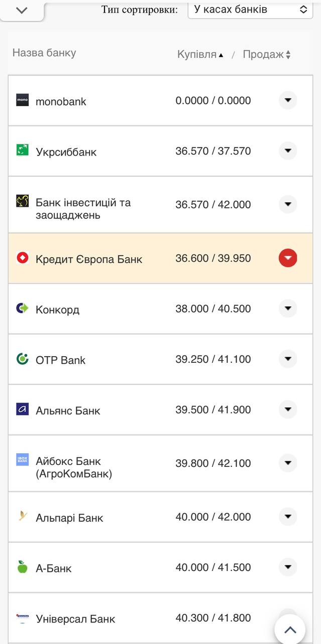Open the У касах банків sort dropdown
The height and width of the screenshot is (644, 321).
point(250,9)
